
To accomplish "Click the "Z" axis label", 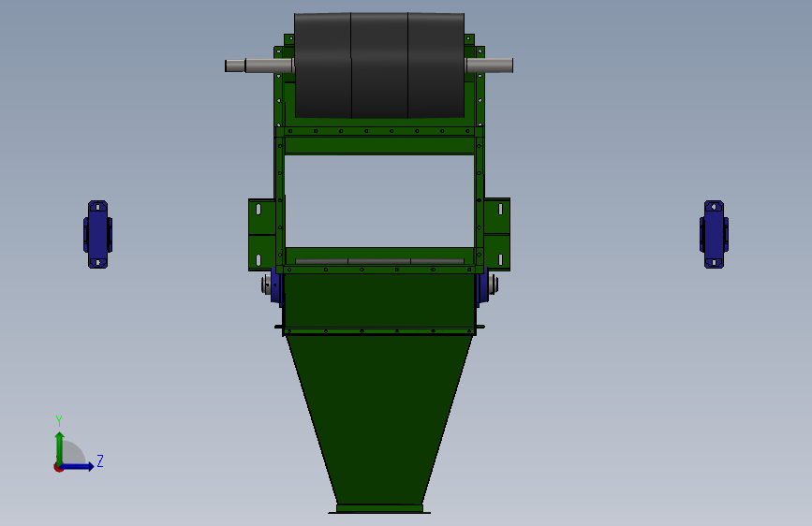I will [100, 460].
